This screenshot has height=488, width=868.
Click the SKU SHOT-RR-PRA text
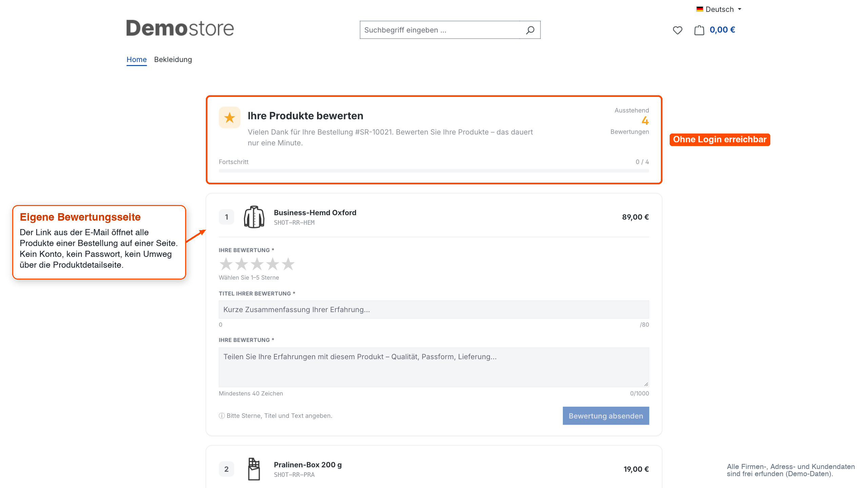point(294,475)
